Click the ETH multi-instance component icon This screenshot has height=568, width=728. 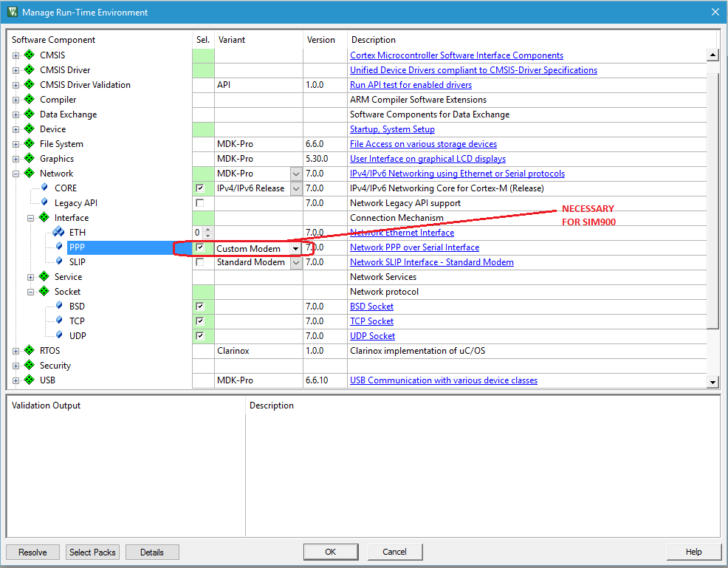coord(58,233)
